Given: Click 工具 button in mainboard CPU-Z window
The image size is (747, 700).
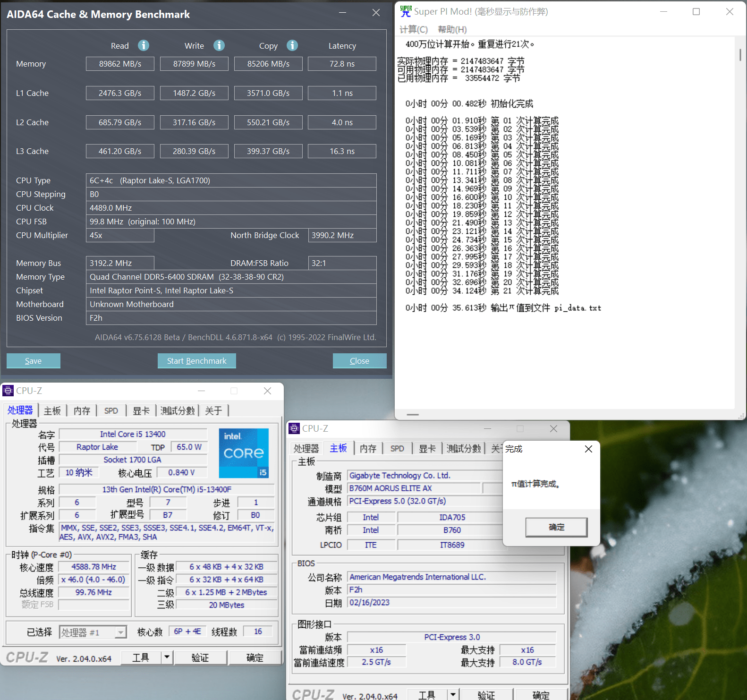Looking at the screenshot, I should click(427, 695).
